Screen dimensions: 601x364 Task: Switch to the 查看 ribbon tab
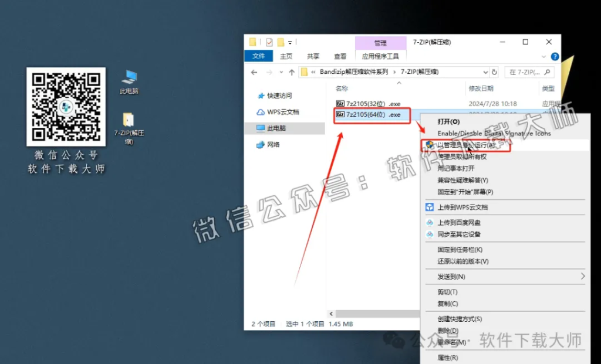[x=340, y=56]
